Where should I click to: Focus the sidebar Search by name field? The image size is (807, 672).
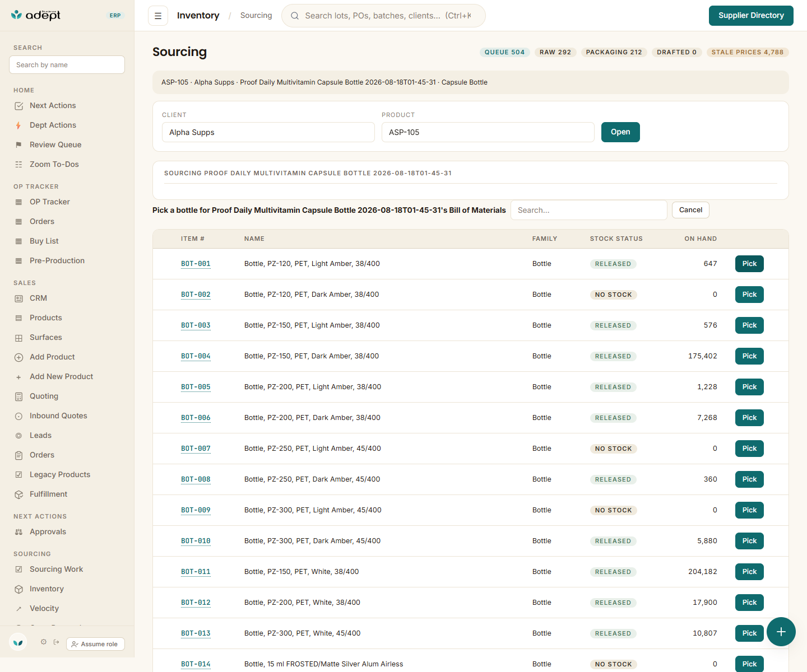(x=67, y=64)
